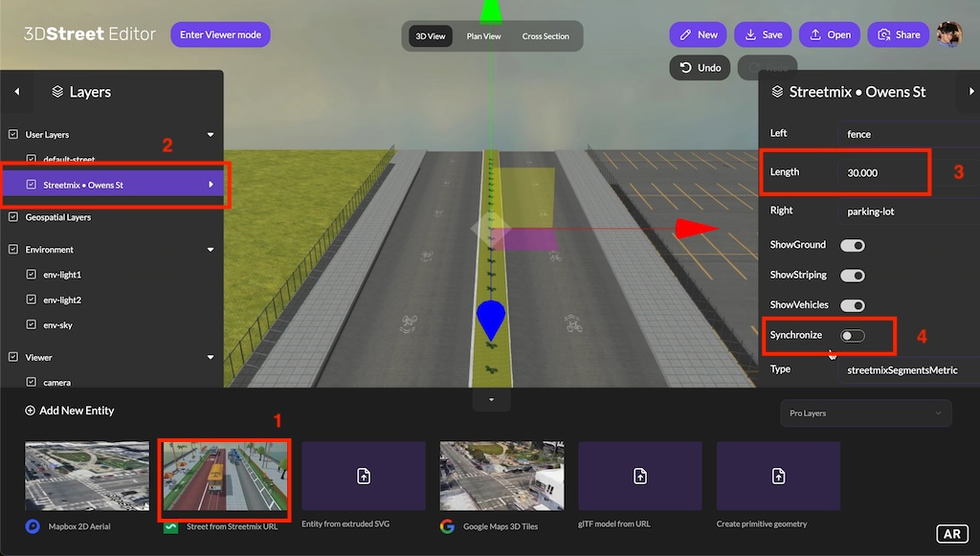The width and height of the screenshot is (980, 556).
Task: Share the scene
Action: (x=899, y=34)
